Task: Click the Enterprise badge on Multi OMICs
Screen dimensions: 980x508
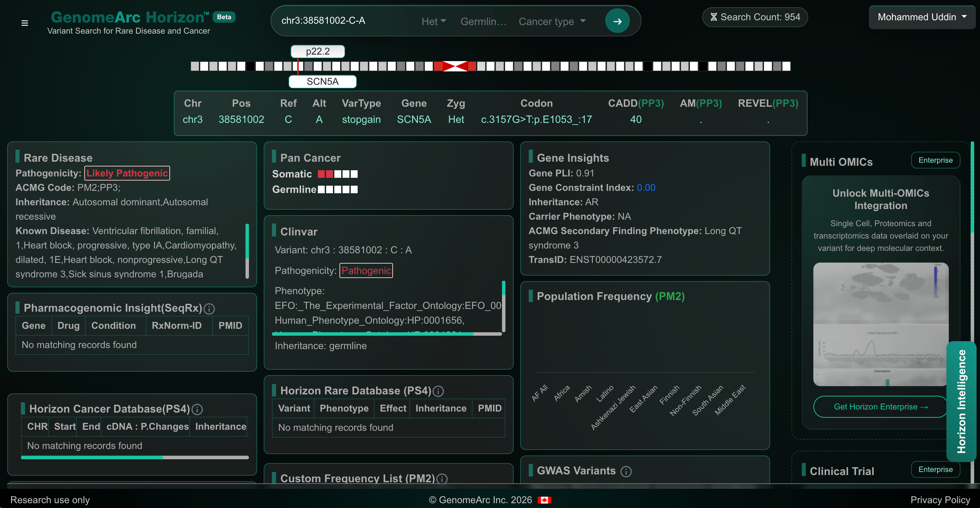Action: 935,160
